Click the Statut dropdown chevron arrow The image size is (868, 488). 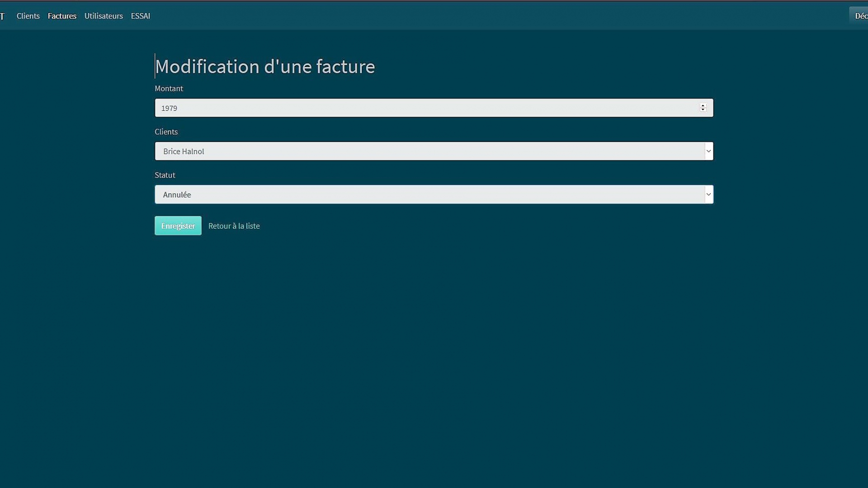click(x=708, y=194)
